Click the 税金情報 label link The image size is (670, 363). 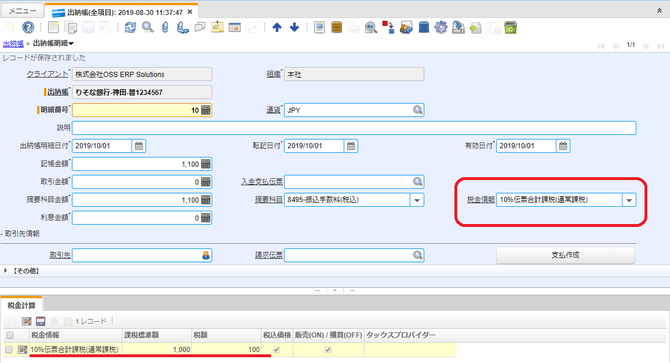[x=481, y=199]
